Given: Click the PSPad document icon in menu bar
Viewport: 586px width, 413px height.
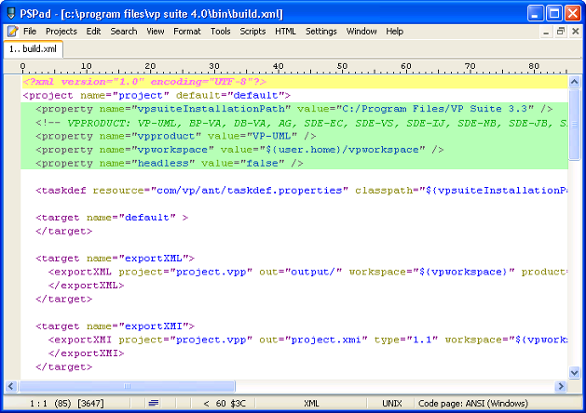Looking at the screenshot, I should pos(12,31).
